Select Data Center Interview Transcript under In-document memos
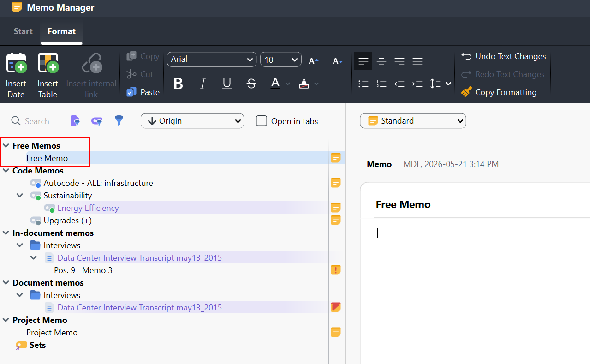The width and height of the screenshot is (590, 364). [139, 258]
